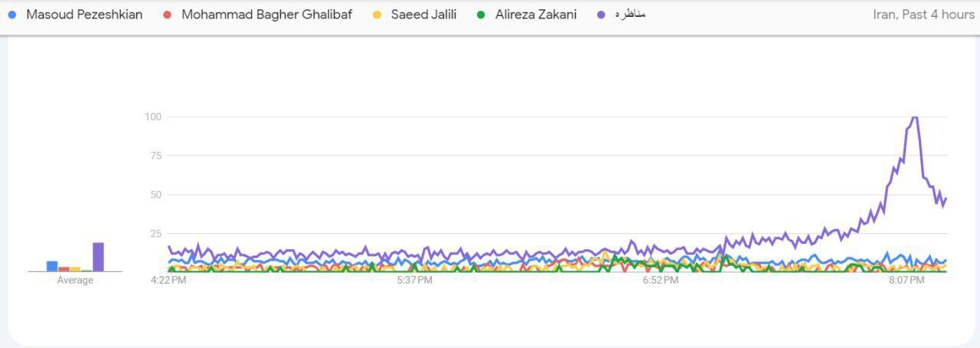Click the 4:22 PM time axis label
This screenshot has height=348, width=980.
pos(168,281)
